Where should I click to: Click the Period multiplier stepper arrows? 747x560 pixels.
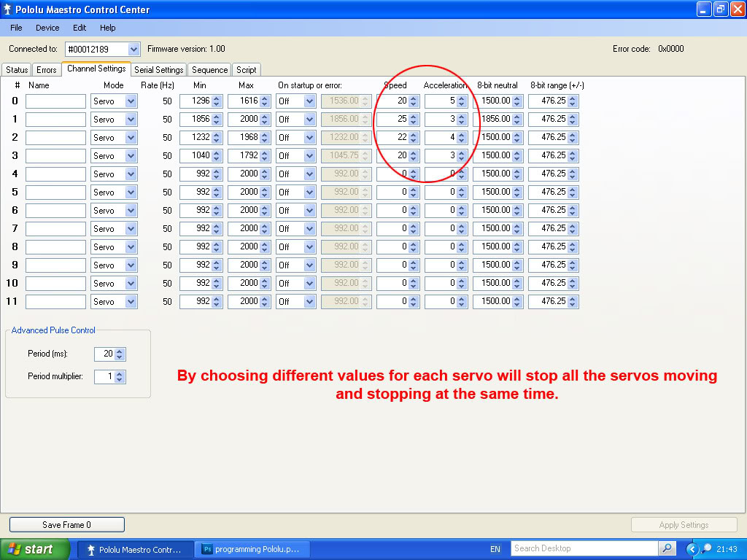[120, 377]
